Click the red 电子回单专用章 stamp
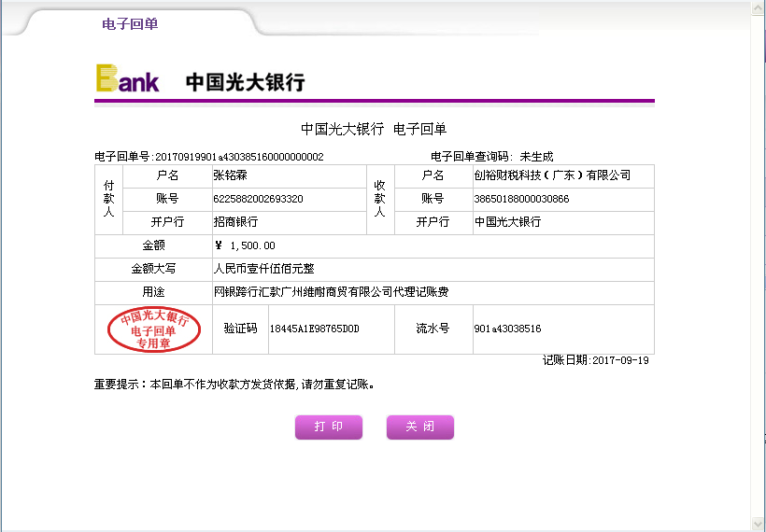This screenshot has width=766, height=532. tap(154, 329)
